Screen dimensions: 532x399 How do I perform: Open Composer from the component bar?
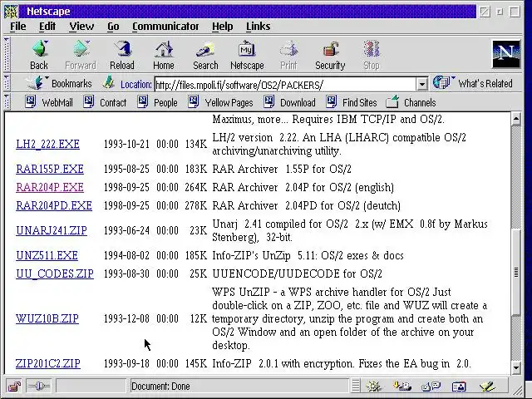pos(487,386)
